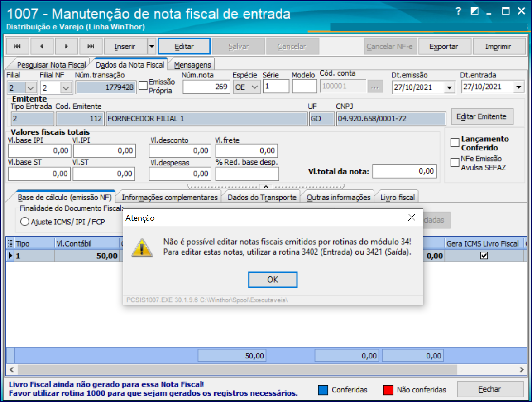
Task: Click the Editar button
Action: click(184, 46)
